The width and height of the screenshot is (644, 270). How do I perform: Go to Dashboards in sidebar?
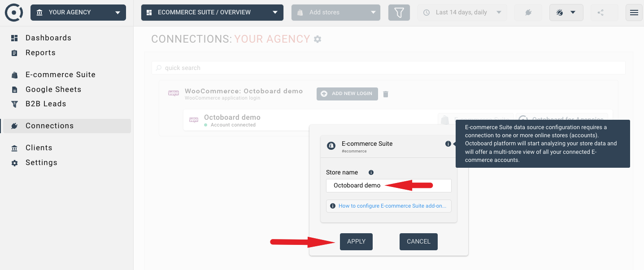[48, 38]
